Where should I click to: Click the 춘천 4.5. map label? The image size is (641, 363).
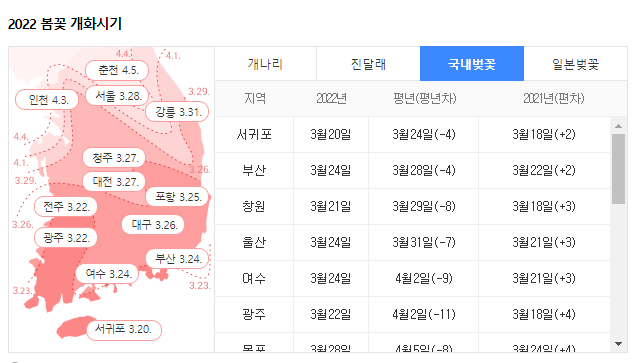(x=117, y=70)
